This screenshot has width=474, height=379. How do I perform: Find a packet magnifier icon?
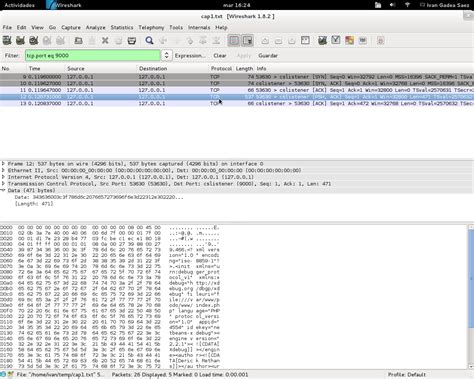coord(149,41)
